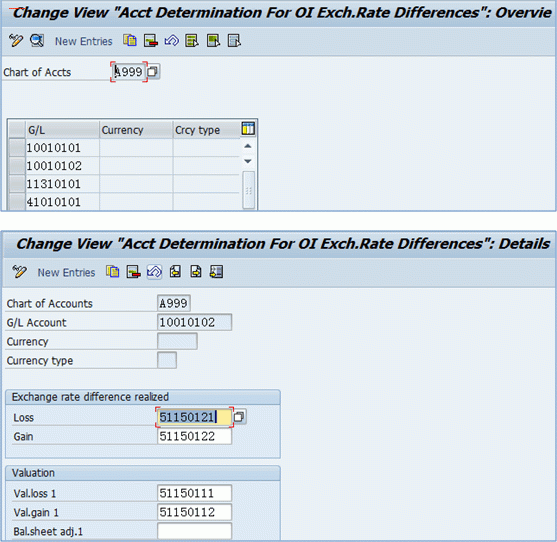
Task: Click the magnifier details icon in Overview toolbar
Action: [x=37, y=40]
